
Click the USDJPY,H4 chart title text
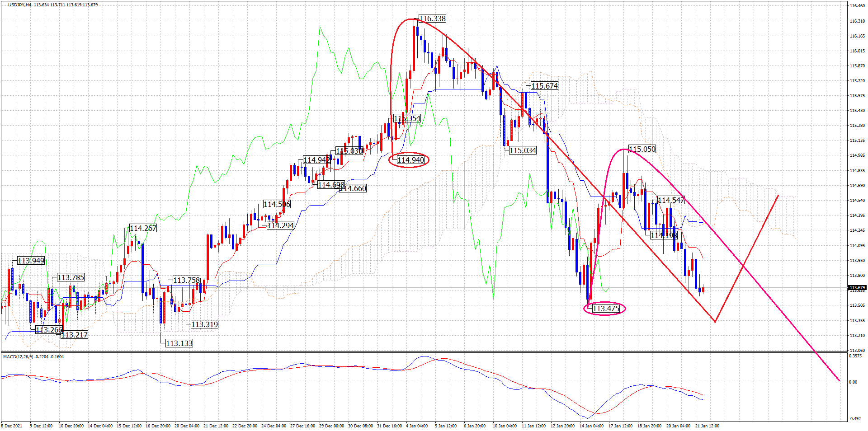point(20,5)
